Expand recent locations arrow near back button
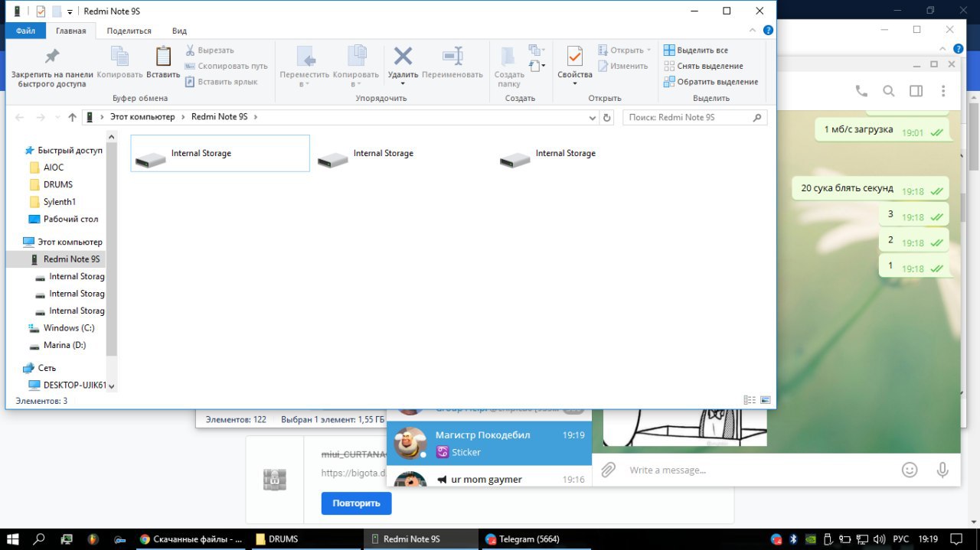 click(x=58, y=118)
